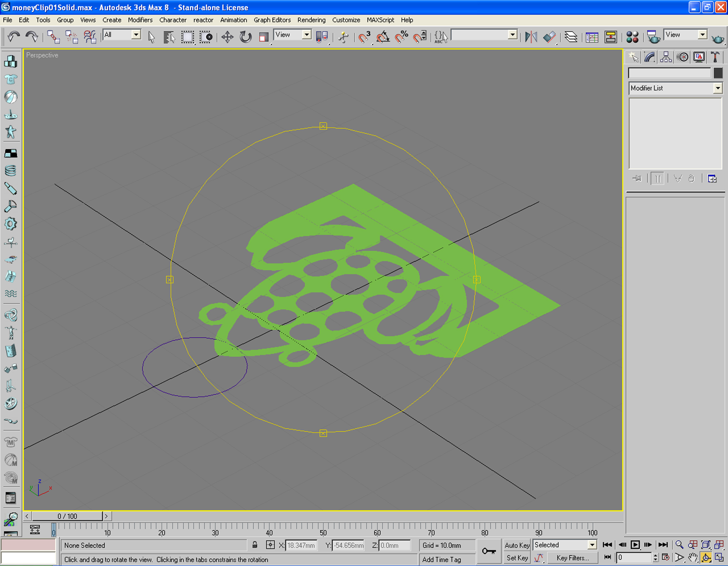This screenshot has width=728, height=566.
Task: Switch to the Modify command panel tab
Action: (649, 57)
